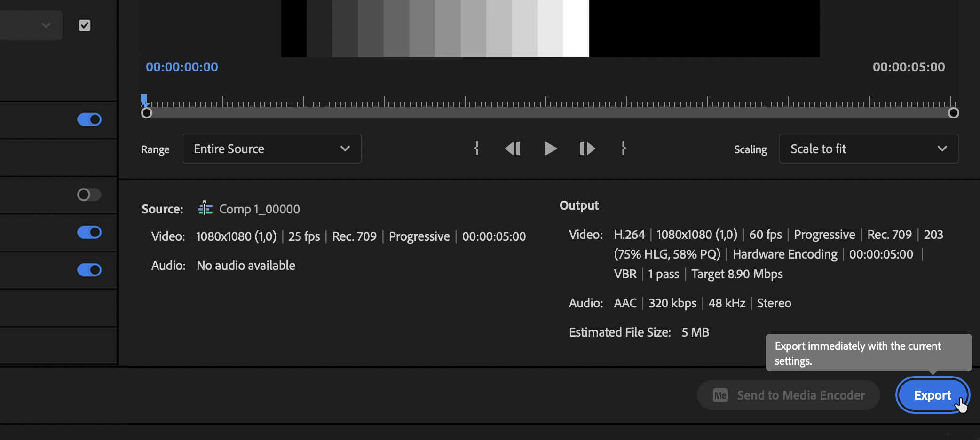Image resolution: width=980 pixels, height=440 pixels.
Task: Click the Hardware Encoding output text
Action: 785,254
